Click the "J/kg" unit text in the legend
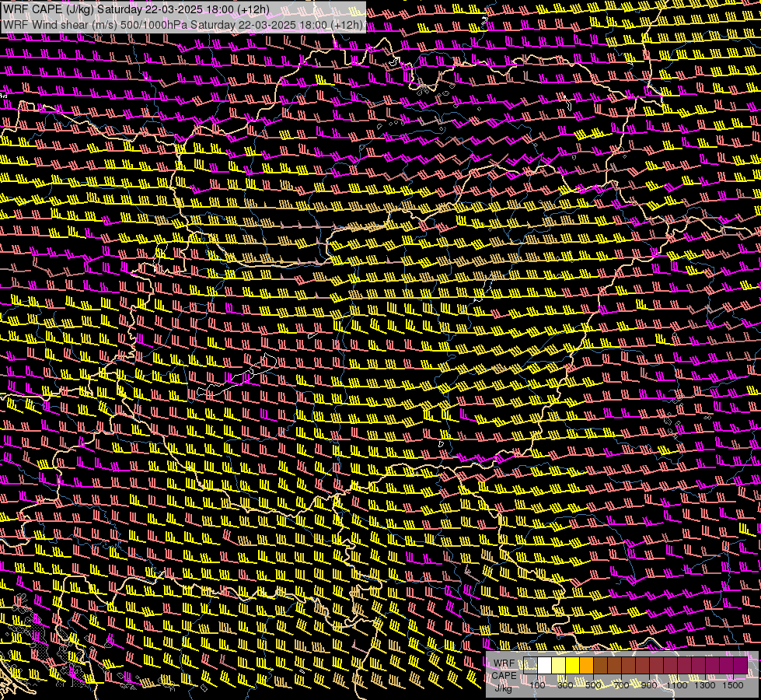This screenshot has width=761, height=700. (503, 688)
